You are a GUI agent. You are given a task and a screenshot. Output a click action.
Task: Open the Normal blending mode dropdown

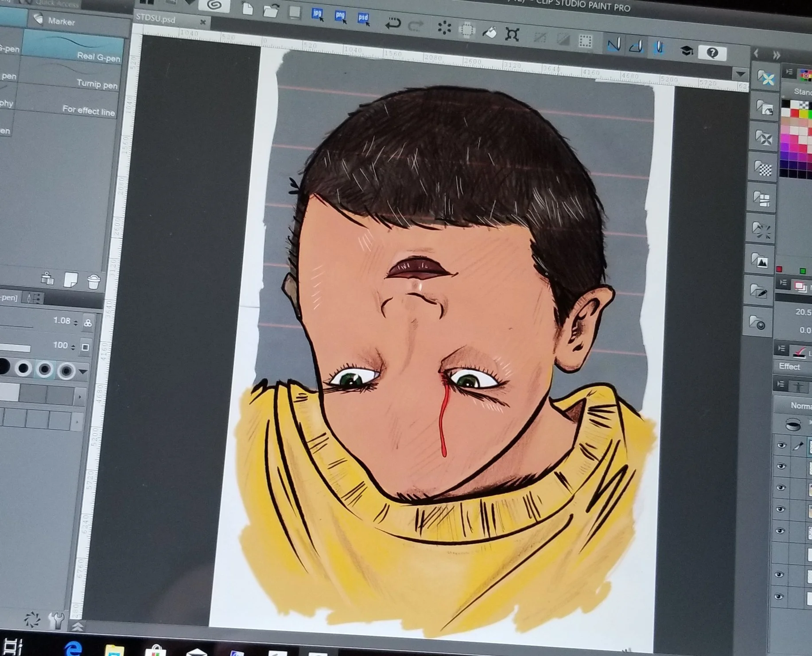click(793, 406)
